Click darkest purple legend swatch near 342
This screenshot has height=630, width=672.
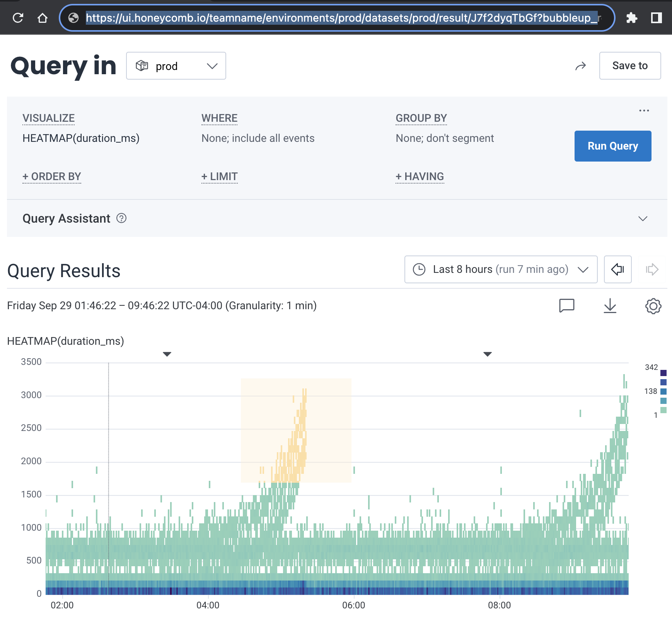pyautogui.click(x=663, y=373)
